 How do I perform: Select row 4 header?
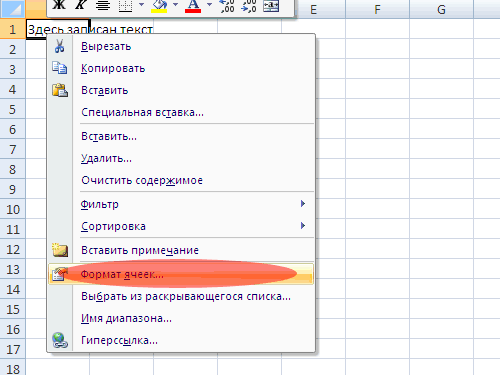point(13,89)
